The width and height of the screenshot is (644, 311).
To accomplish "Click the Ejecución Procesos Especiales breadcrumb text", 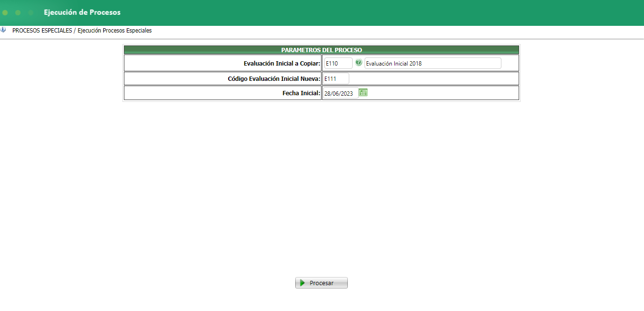I will [x=115, y=31].
